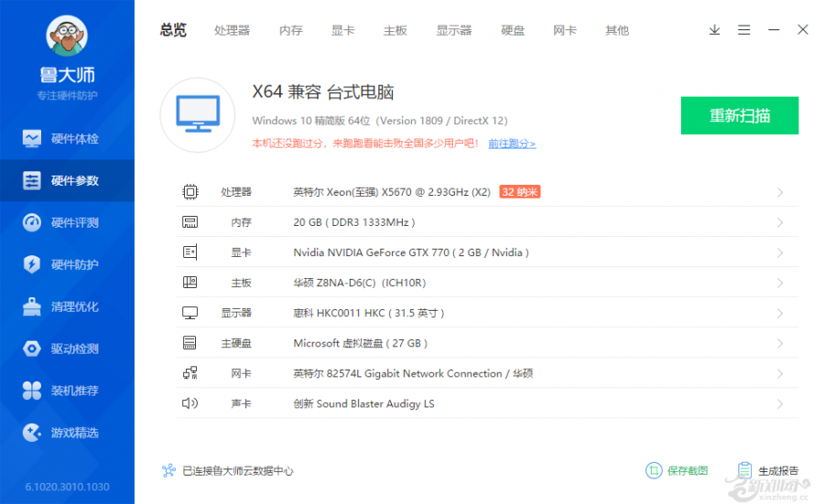Click the hard disk icon
Screen dimensions: 824x504
[190, 343]
